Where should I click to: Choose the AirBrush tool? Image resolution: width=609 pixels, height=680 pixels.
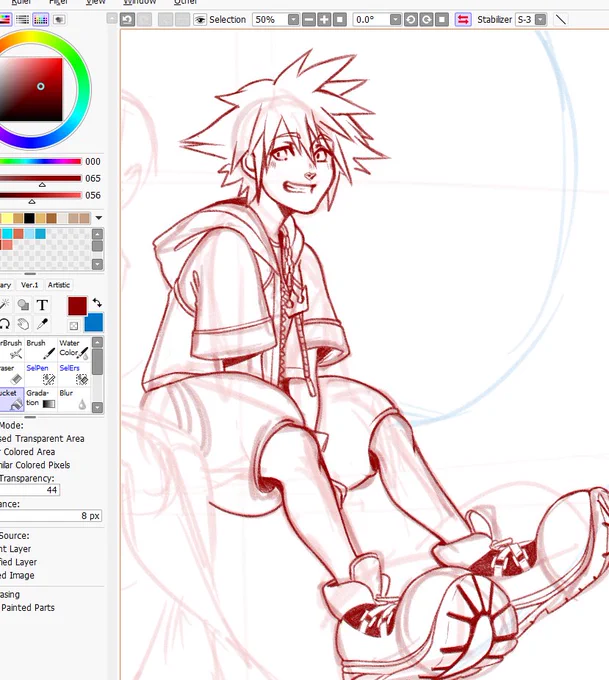(x=11, y=349)
